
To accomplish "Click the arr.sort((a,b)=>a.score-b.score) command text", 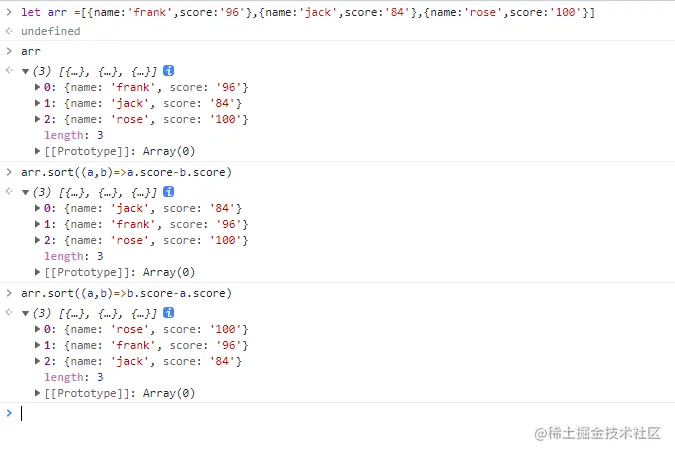I will point(126,172).
